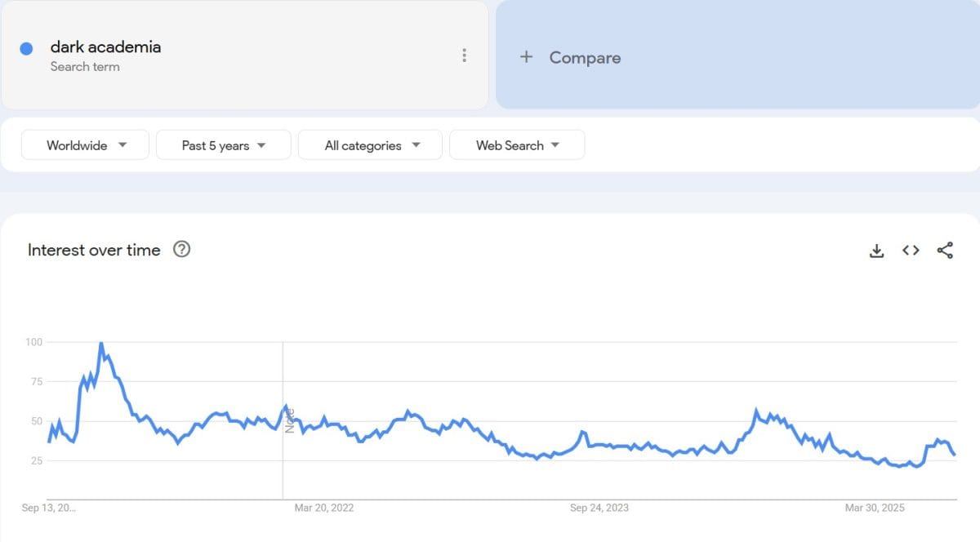This screenshot has height=542, width=980.
Task: Click the Note marker on the chart
Action: click(x=289, y=420)
